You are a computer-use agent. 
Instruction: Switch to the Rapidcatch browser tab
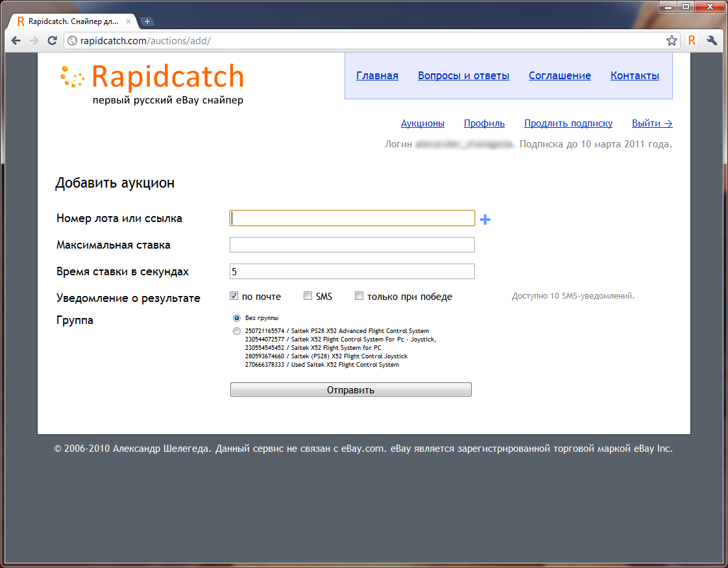(x=73, y=21)
